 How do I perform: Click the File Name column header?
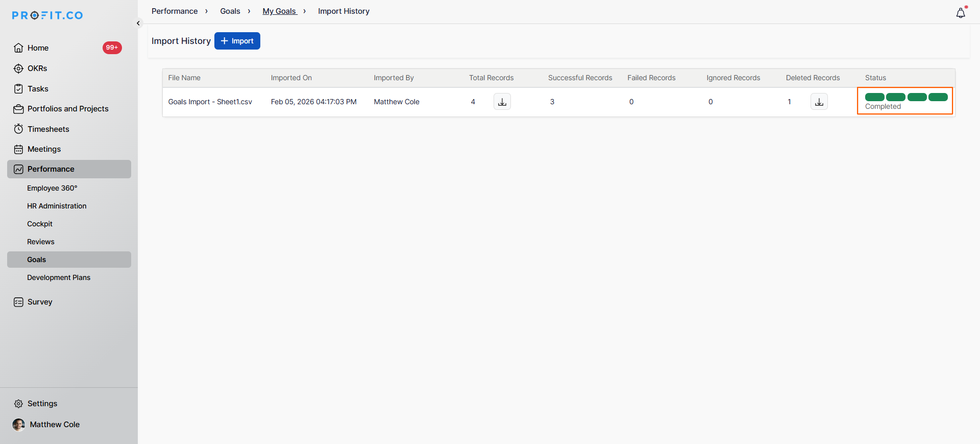(184, 78)
